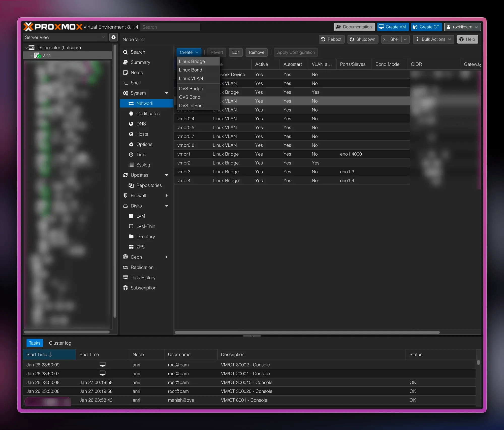The height and width of the screenshot is (430, 504).
Task: Choose Linux Bond from Create menu
Action: point(191,70)
